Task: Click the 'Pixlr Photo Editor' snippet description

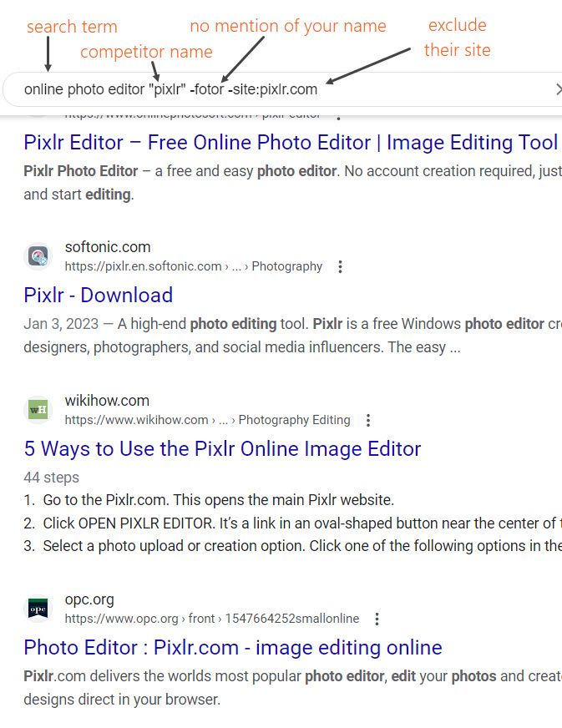Action: 292,183
